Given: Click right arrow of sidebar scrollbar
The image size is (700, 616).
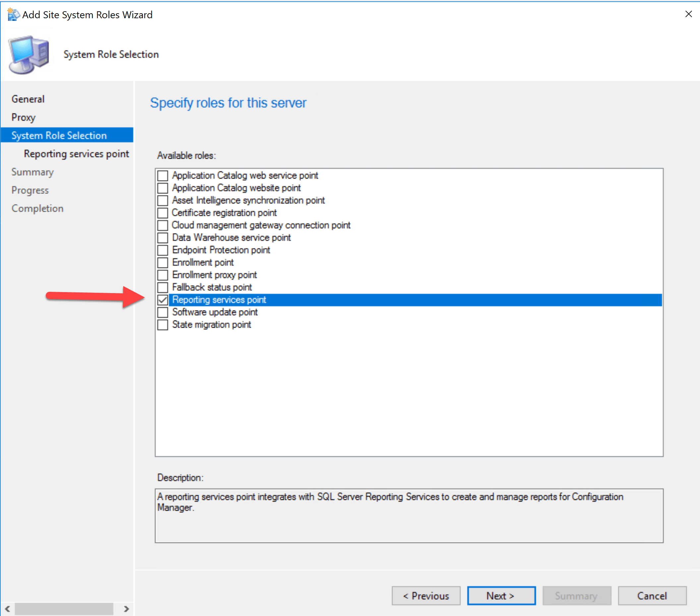Looking at the screenshot, I should pos(126,609).
